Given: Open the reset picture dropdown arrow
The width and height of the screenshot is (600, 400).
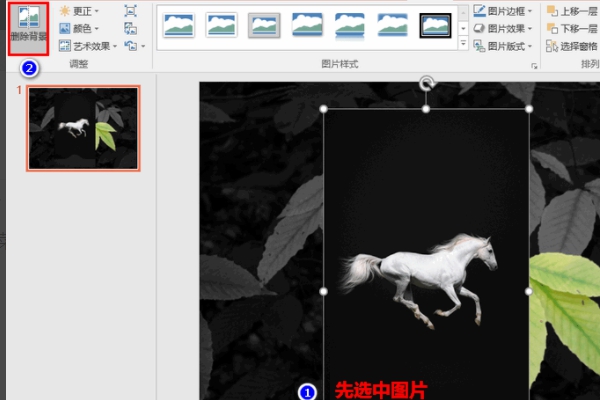Looking at the screenshot, I should pyautogui.click(x=143, y=46).
